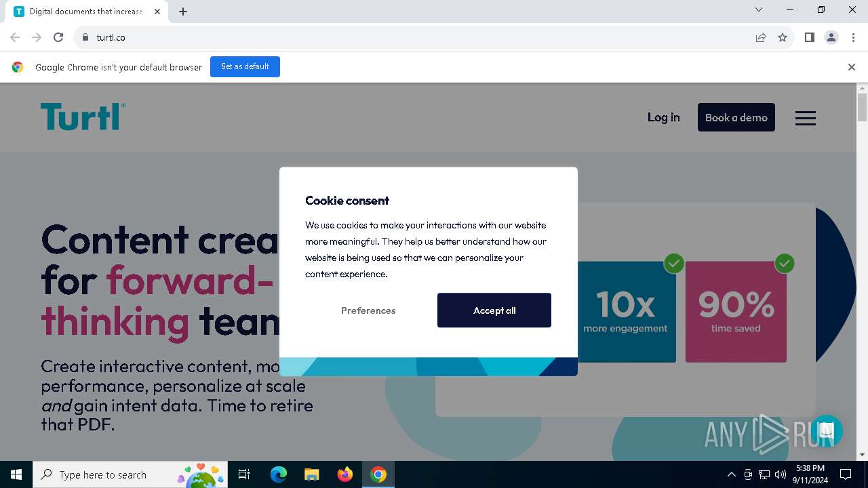
Task: Click the Chrome taskbar icon
Action: coord(378,474)
